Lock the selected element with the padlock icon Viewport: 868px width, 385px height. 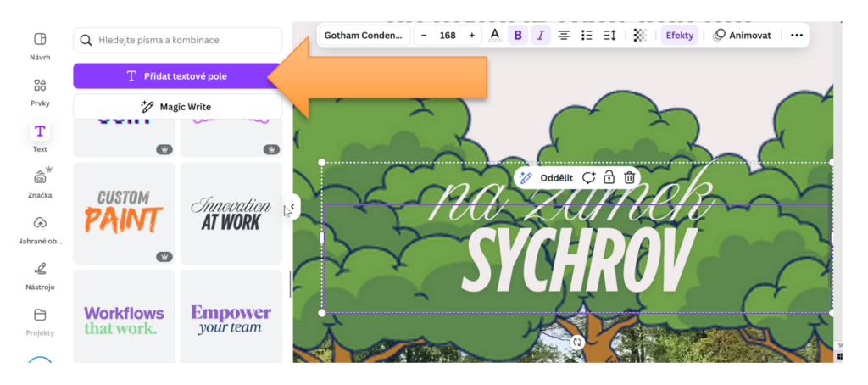[x=609, y=177]
